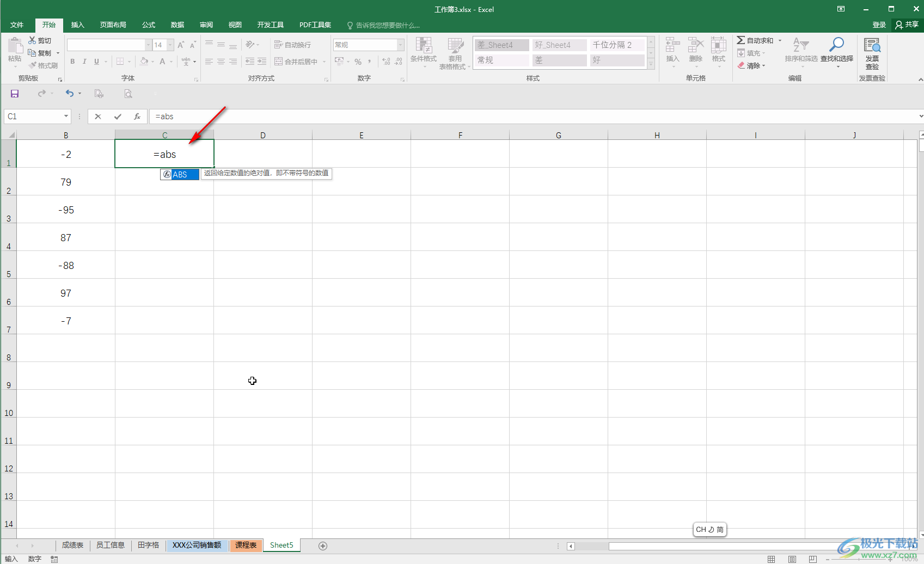Toggle wrap text (自动换行)

[x=292, y=45]
